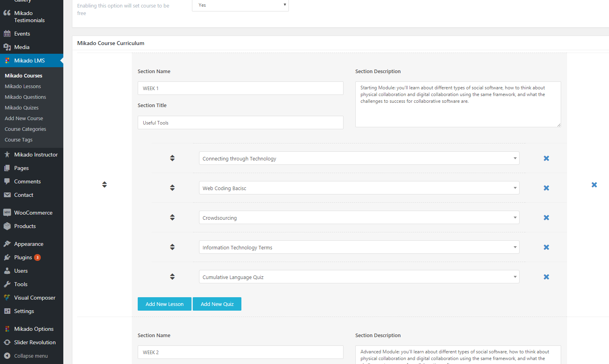Delete the entire WEEK 1 section
The width and height of the screenshot is (609, 364).
[594, 185]
